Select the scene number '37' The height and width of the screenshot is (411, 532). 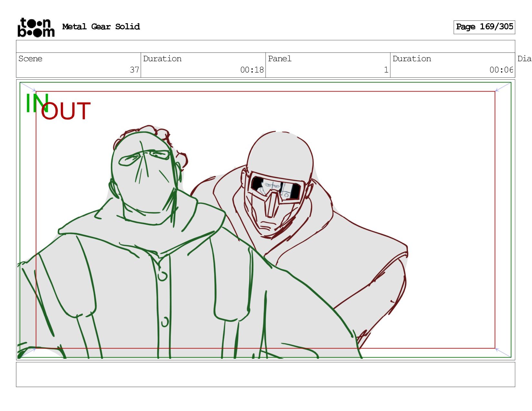click(134, 70)
